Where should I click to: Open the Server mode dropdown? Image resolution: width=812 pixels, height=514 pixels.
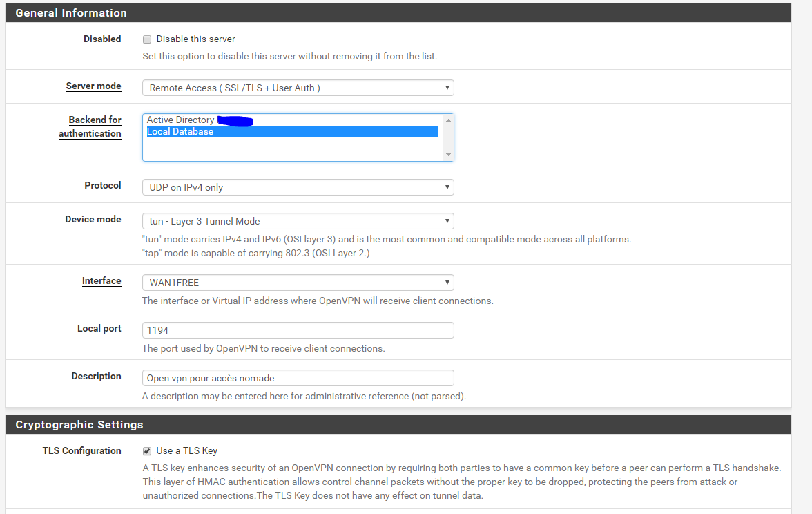298,88
